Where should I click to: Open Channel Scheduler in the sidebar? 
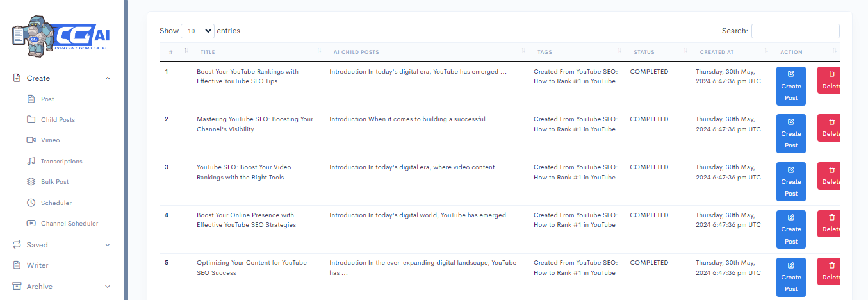point(70,224)
